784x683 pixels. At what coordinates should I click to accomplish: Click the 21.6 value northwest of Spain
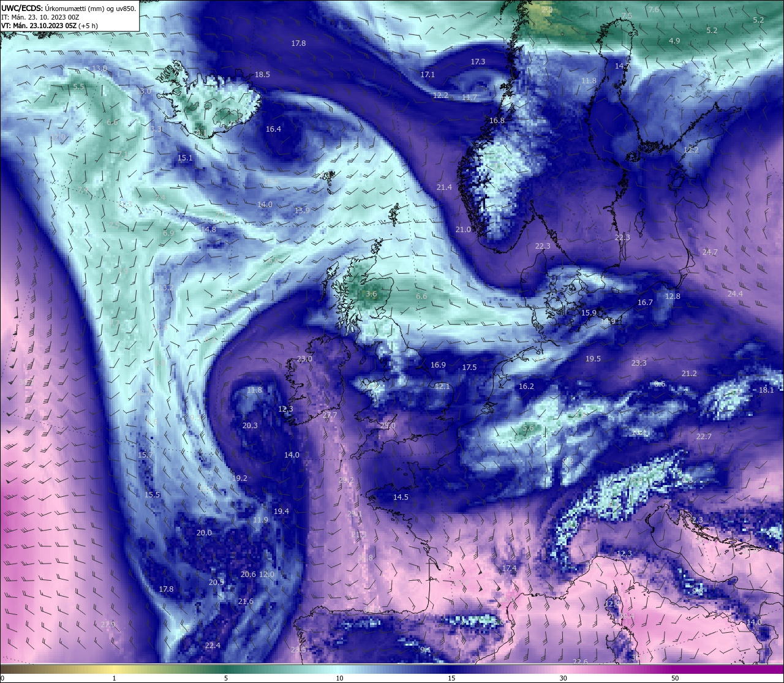pos(246,601)
